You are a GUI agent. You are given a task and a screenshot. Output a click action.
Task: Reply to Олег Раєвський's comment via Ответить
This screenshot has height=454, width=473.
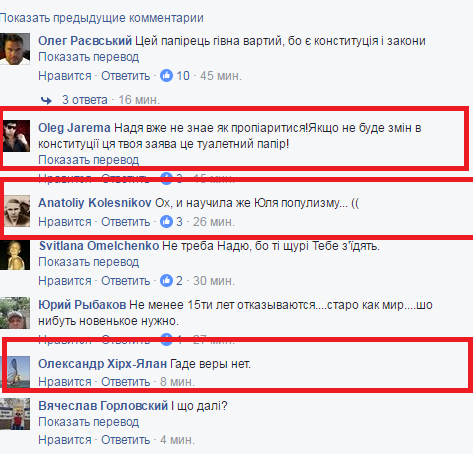tap(126, 76)
